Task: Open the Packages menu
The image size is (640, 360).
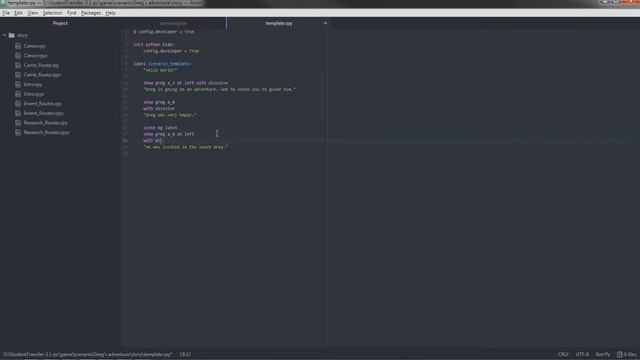Action: 91,13
